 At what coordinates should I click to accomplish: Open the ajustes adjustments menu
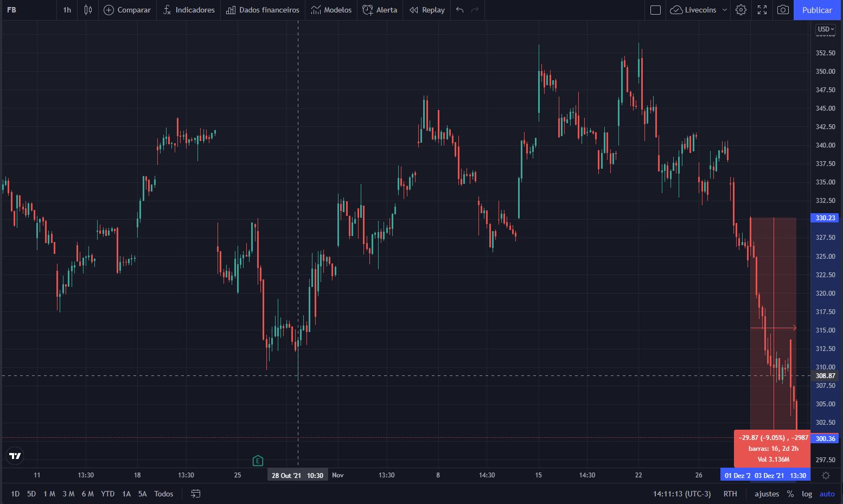pyautogui.click(x=767, y=494)
